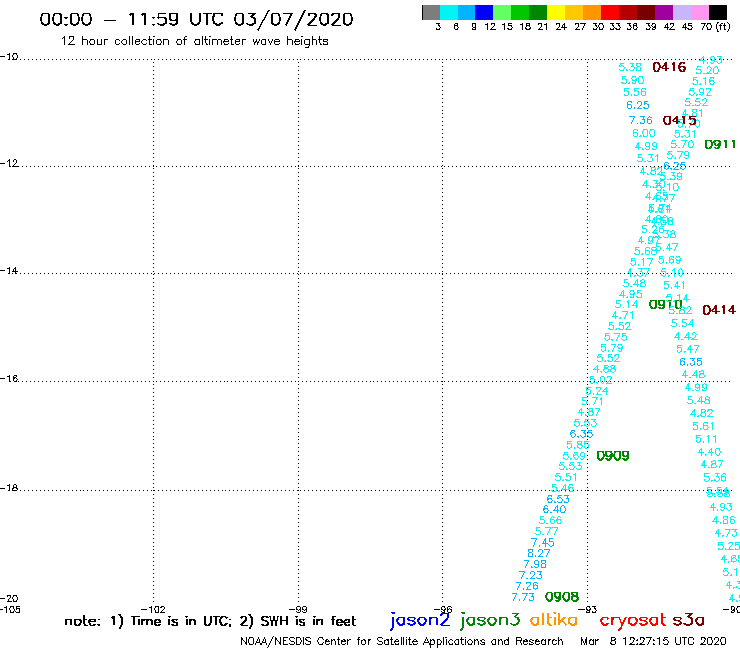Image resolution: width=740 pixels, height=650 pixels.
Task: Click the subtitle about altimeter wave heights
Action: tap(194, 41)
